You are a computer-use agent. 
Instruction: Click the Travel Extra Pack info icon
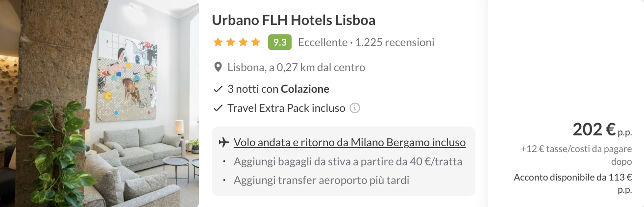[355, 108]
